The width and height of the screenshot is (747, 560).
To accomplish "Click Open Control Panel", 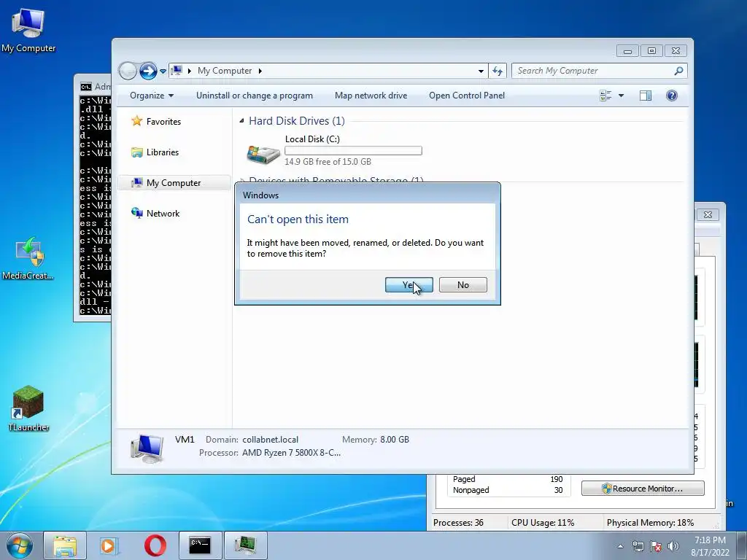I will 466,96.
